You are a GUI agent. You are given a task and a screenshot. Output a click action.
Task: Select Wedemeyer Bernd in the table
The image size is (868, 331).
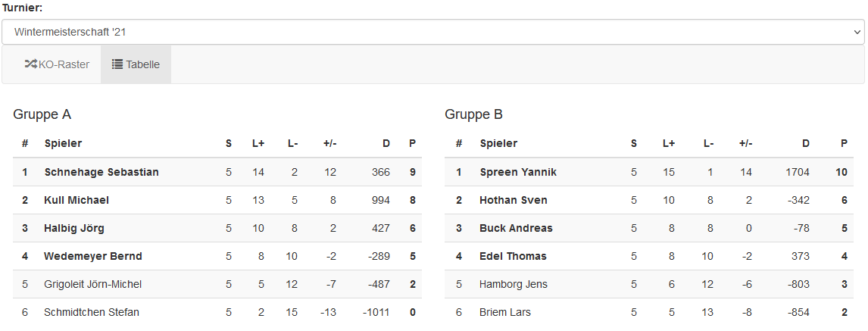93,256
